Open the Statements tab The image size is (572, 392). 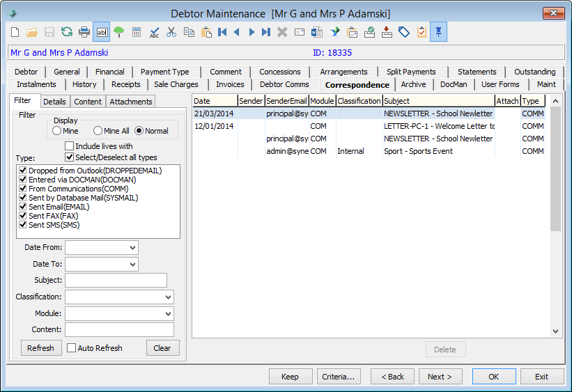(x=477, y=72)
